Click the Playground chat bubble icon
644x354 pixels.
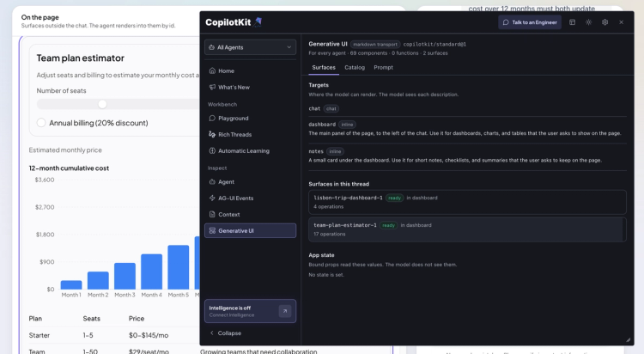212,118
